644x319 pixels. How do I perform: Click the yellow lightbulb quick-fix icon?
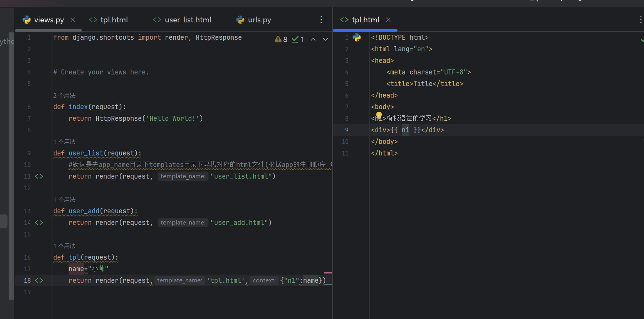pos(379,115)
